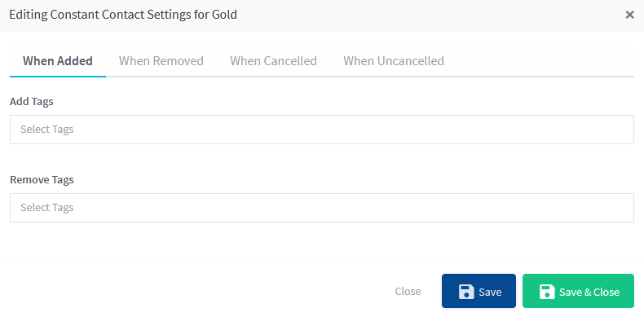
Task: Select the When Uncancelled tab
Action: pyautogui.click(x=394, y=61)
